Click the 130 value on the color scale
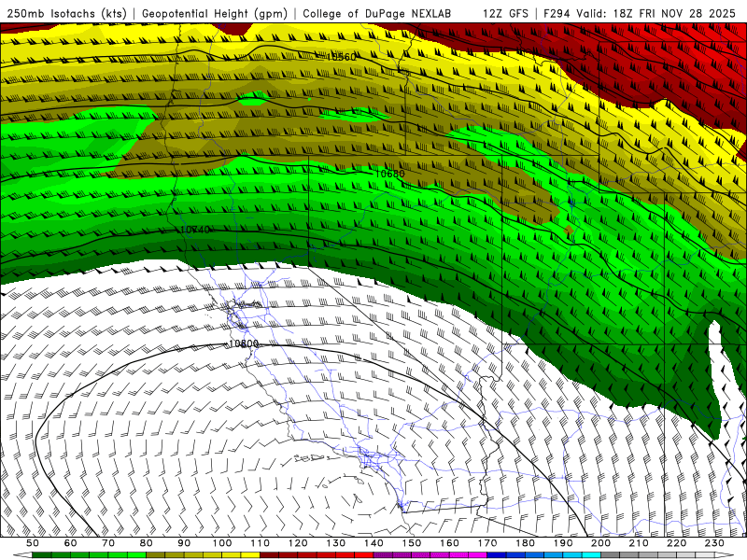 336,543
